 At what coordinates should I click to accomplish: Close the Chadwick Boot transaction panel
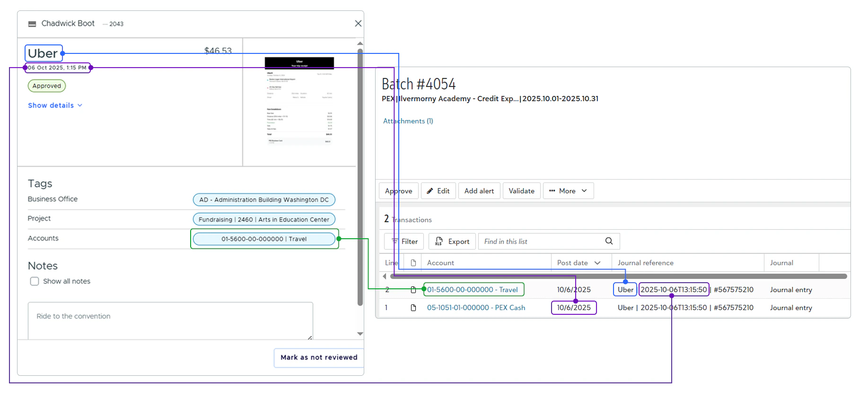point(358,23)
